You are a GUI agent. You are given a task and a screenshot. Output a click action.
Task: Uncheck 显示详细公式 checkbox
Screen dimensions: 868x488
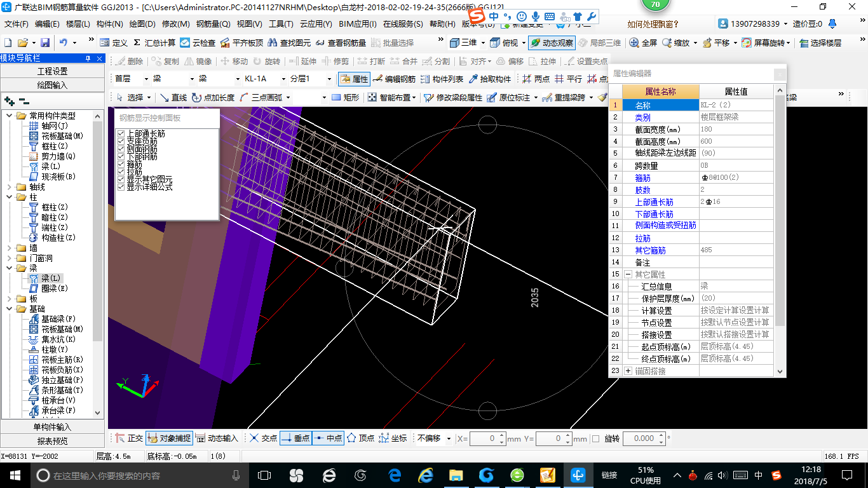coord(121,187)
